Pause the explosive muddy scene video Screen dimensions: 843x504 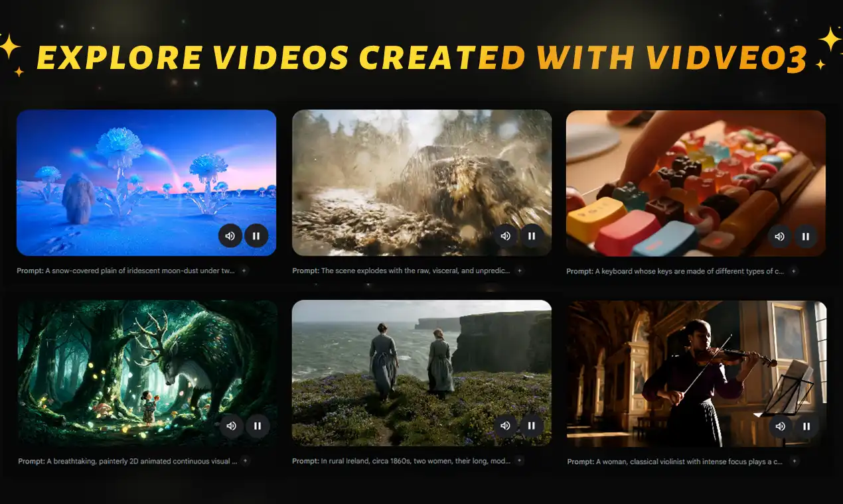click(x=531, y=235)
